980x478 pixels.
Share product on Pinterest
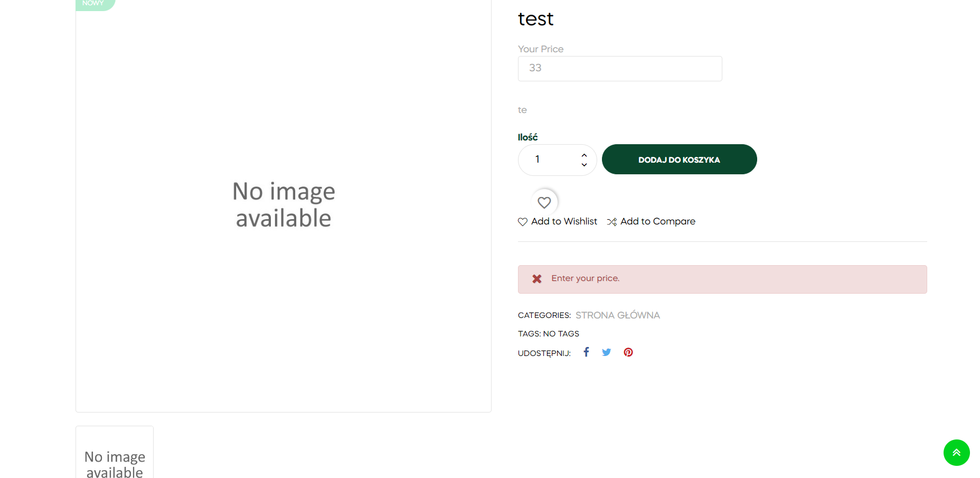point(628,352)
